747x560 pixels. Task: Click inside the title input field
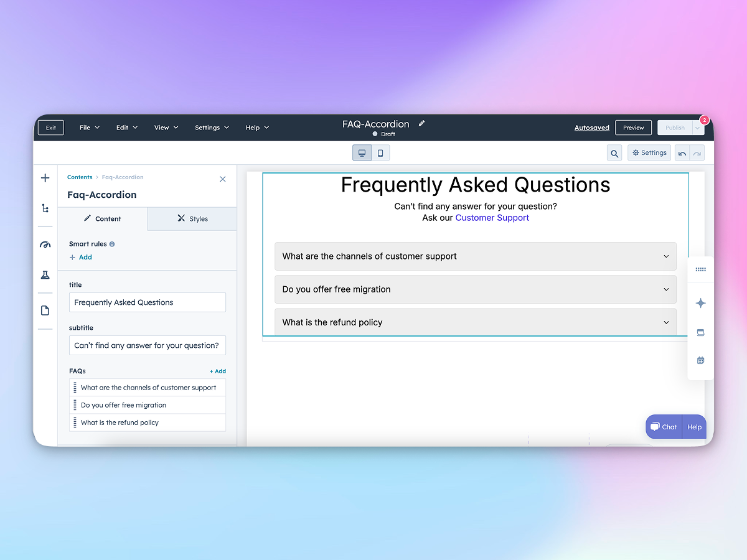147,302
